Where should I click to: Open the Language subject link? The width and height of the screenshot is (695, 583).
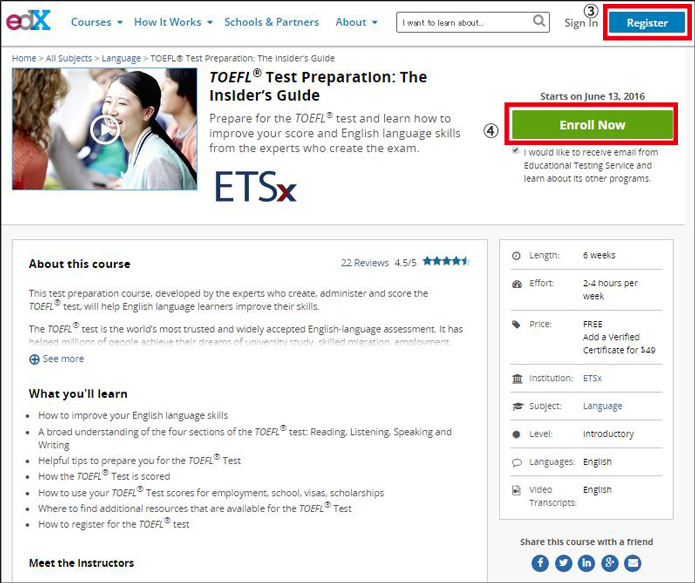click(602, 406)
